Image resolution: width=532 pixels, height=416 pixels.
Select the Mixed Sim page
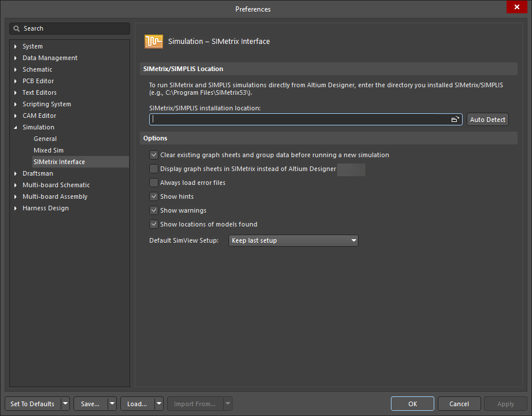click(48, 150)
